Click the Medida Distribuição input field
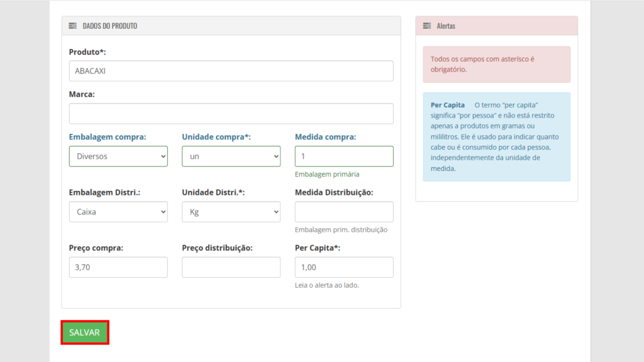This screenshot has width=644, height=362. (x=344, y=212)
